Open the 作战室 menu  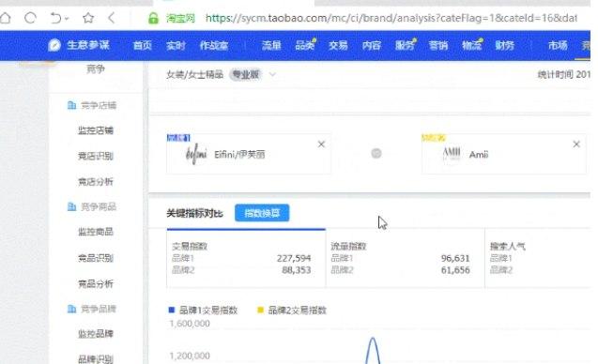point(214,46)
